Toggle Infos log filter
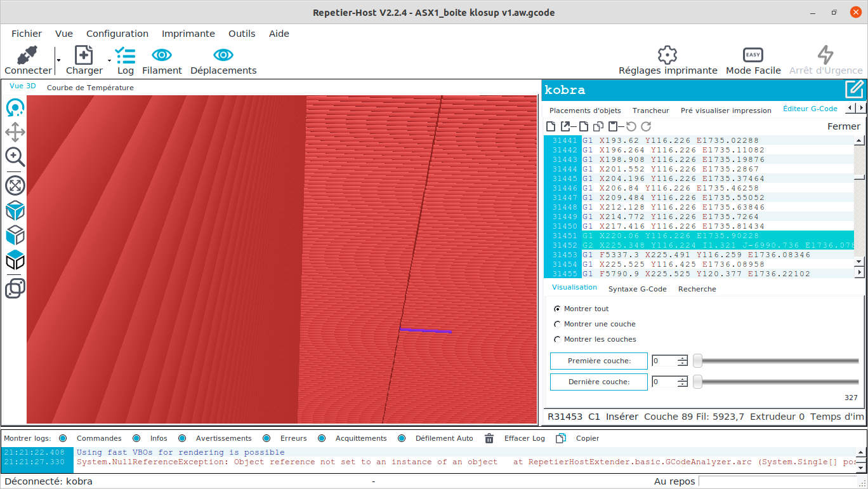 click(x=137, y=438)
